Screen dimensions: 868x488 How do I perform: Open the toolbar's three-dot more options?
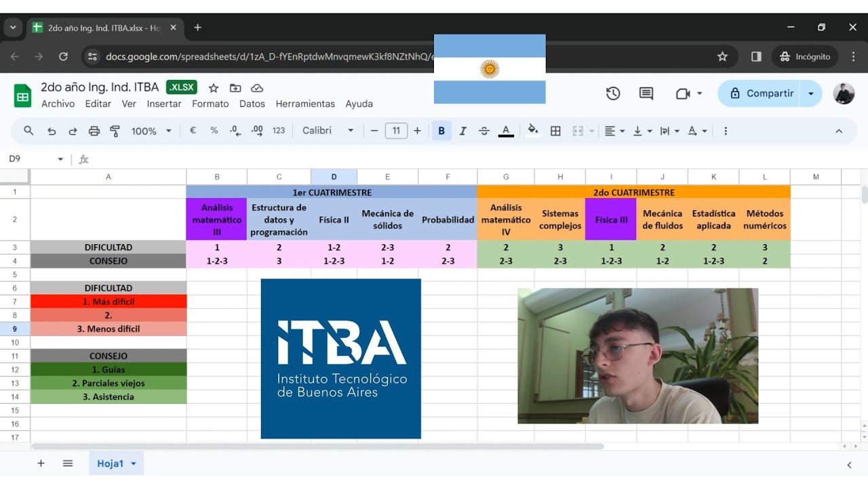click(x=726, y=131)
